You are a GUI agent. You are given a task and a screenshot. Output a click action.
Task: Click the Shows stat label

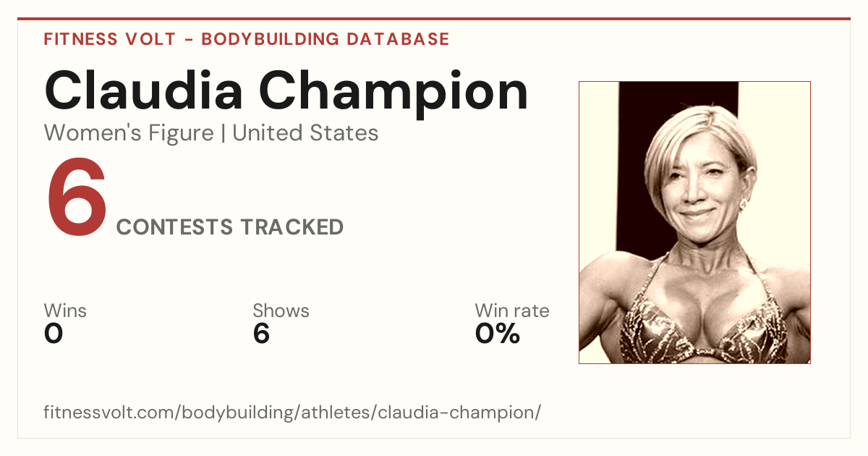(281, 311)
